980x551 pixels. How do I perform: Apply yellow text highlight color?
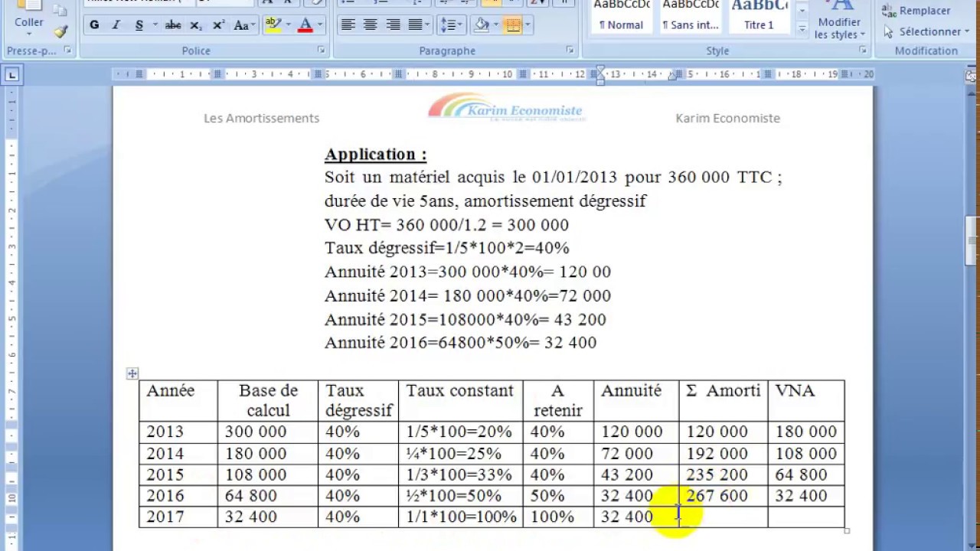pyautogui.click(x=273, y=25)
